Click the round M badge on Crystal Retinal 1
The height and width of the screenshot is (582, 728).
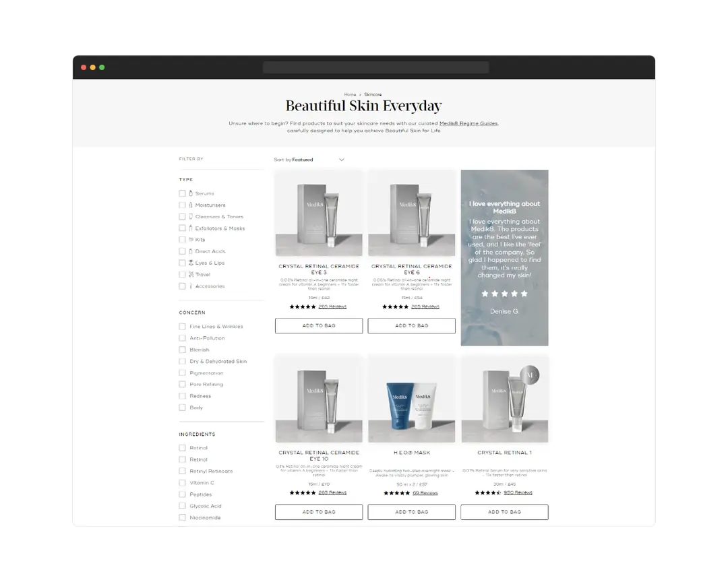tap(530, 375)
